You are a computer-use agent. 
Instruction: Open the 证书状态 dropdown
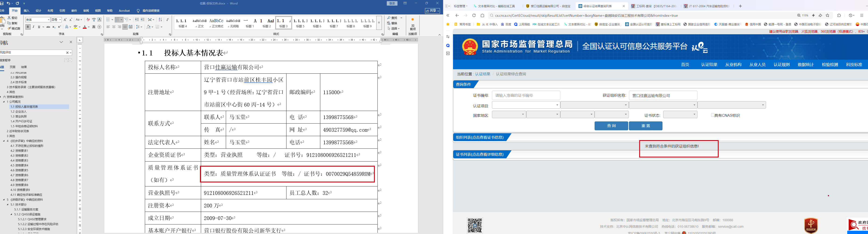[680, 114]
